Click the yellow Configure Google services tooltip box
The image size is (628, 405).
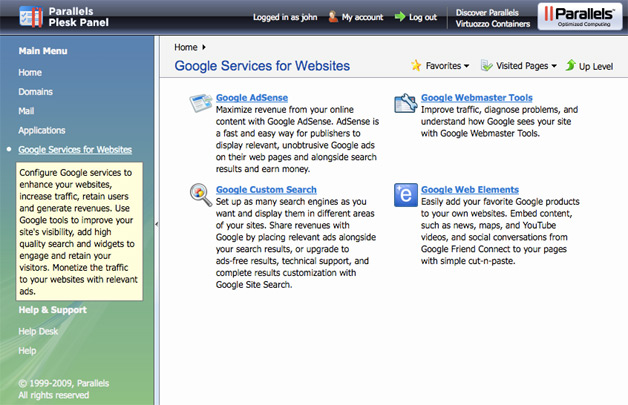point(79,232)
